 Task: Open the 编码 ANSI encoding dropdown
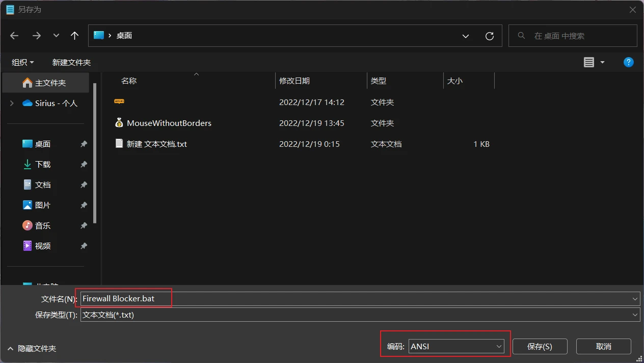[456, 346]
